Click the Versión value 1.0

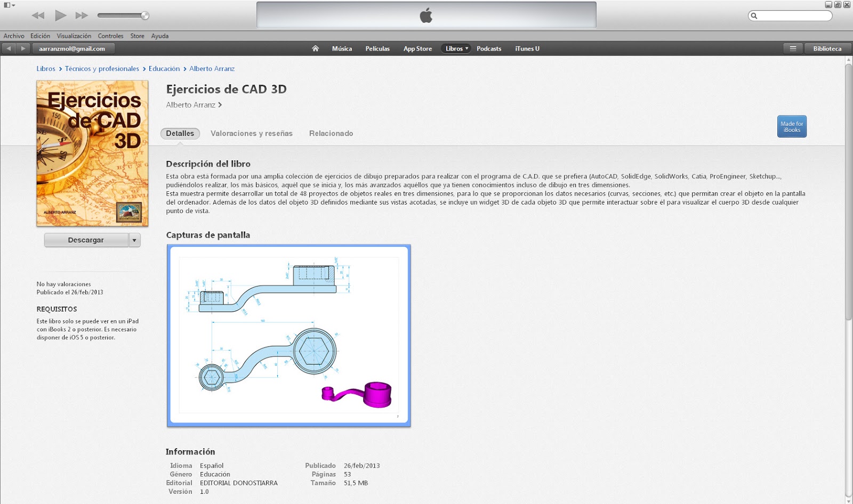pyautogui.click(x=204, y=492)
